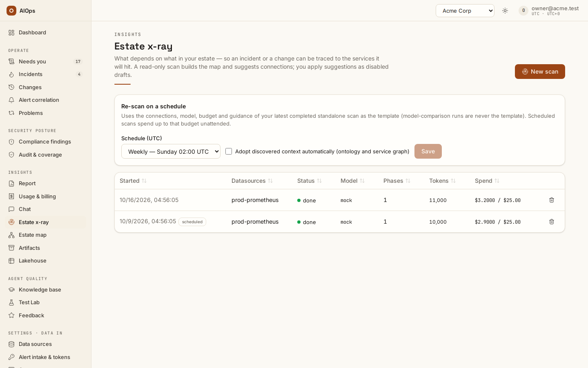Click the Feedback star icon

point(11,315)
